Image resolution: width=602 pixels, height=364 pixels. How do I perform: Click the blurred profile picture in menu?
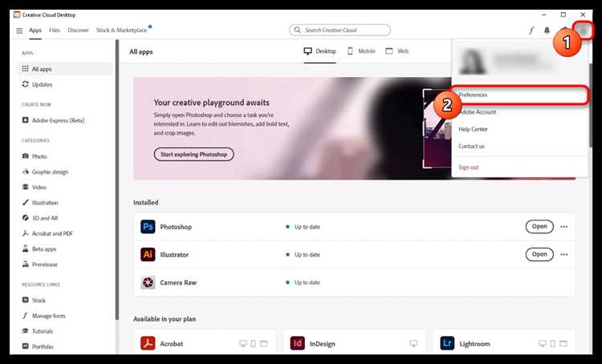click(472, 62)
